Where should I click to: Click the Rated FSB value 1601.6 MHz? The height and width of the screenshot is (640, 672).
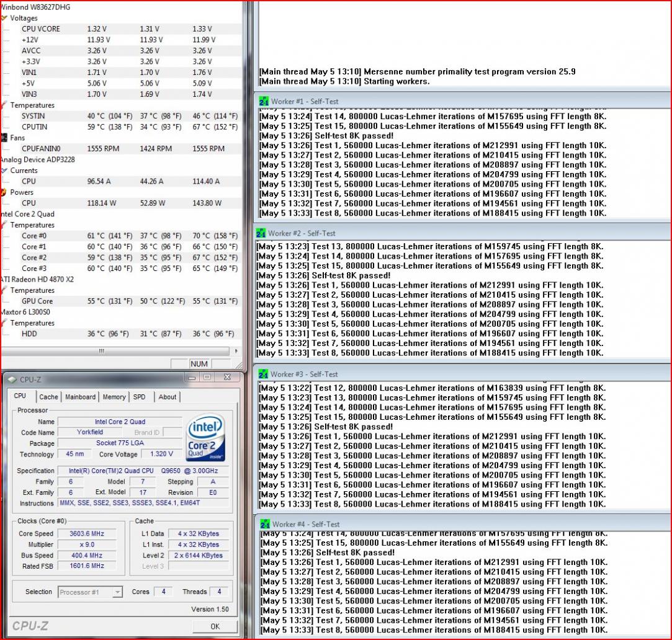[x=87, y=566]
